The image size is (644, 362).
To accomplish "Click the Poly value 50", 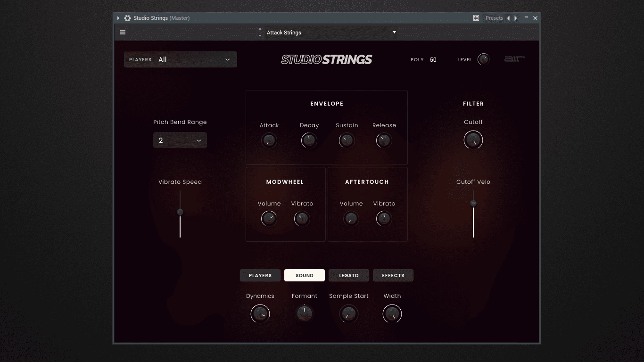I will 433,60.
